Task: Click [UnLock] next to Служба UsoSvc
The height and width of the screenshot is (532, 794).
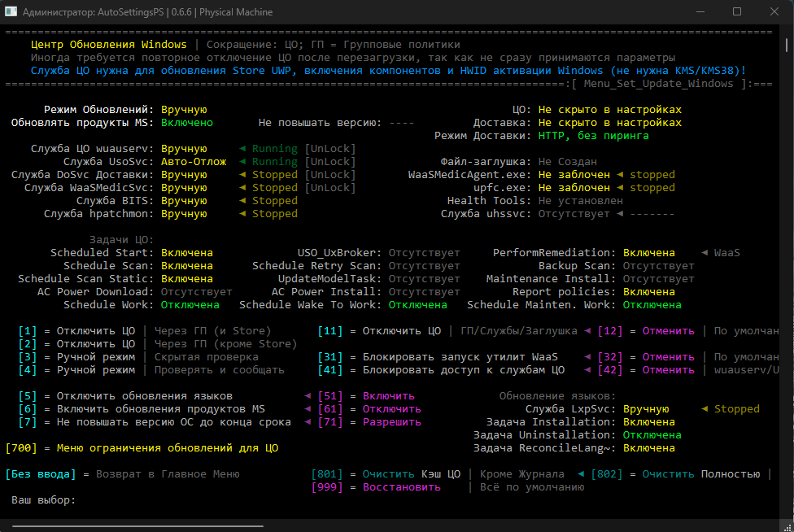Action: point(329,162)
